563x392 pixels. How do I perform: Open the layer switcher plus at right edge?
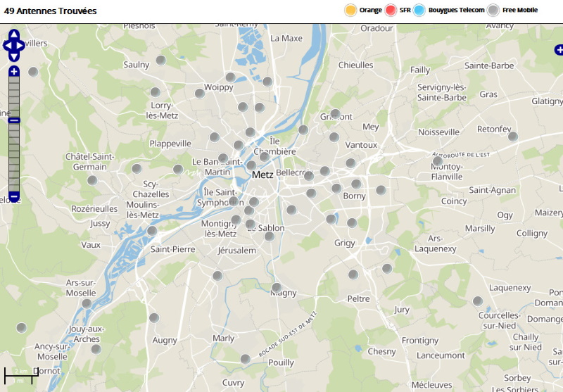559,50
